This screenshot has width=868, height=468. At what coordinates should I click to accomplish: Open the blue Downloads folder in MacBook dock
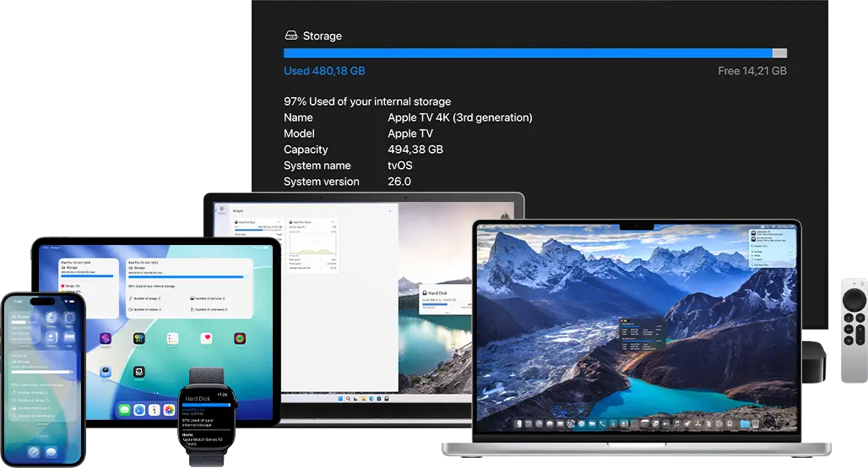pos(745,424)
